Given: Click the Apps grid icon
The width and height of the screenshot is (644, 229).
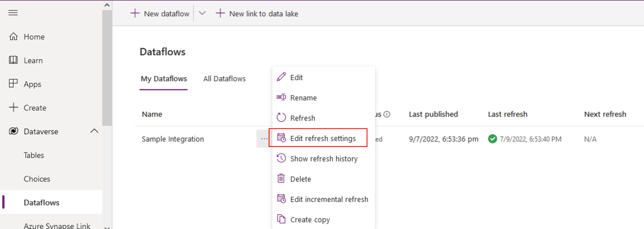Looking at the screenshot, I should tap(13, 83).
